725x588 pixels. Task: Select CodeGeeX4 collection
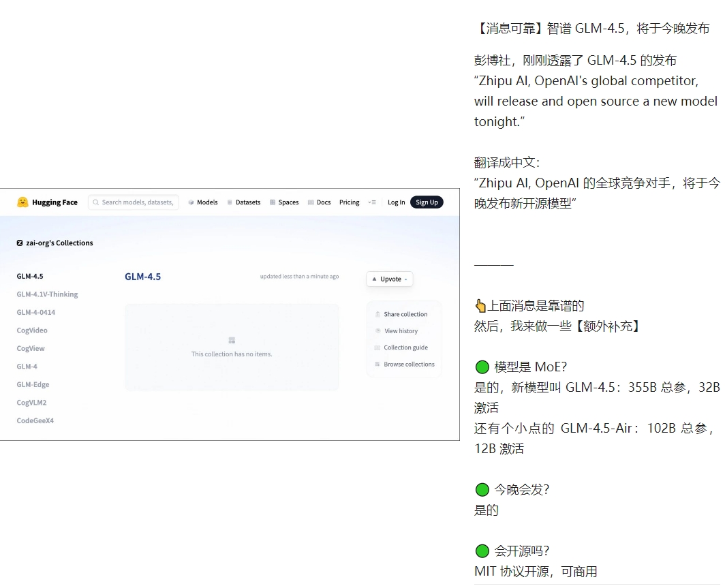pos(35,420)
